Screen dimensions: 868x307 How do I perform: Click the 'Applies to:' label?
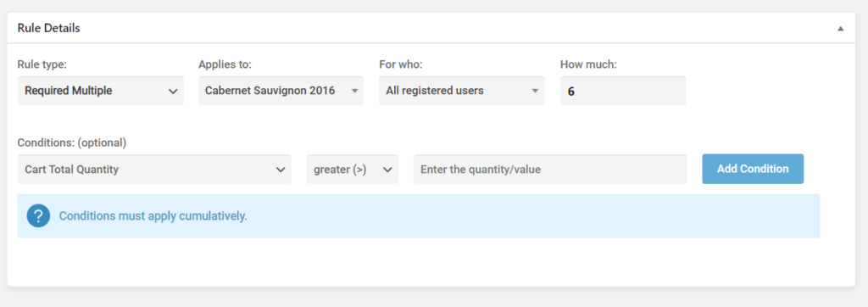point(225,64)
